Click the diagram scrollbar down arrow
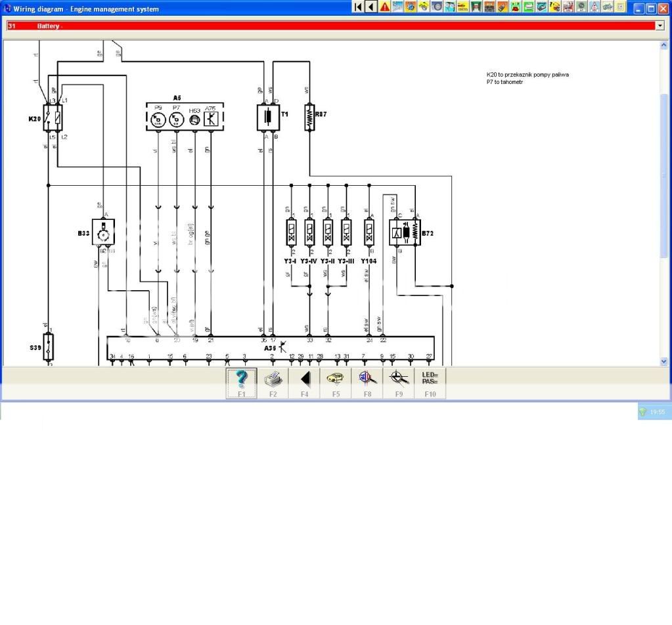Screen dimensions: 672x625 [663, 361]
